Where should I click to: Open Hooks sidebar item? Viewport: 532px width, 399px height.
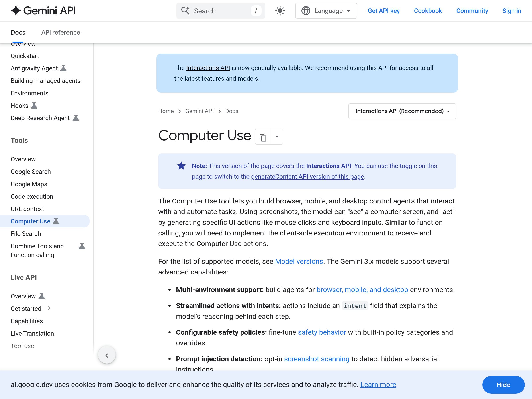pyautogui.click(x=20, y=106)
